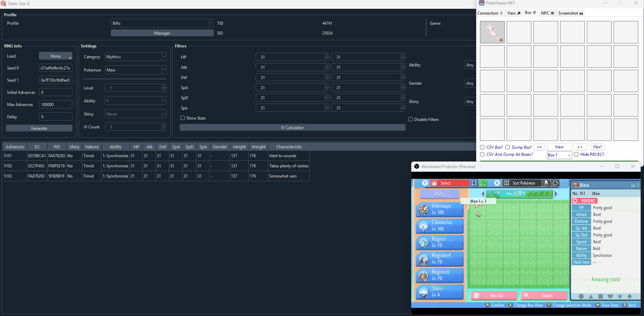Enable the Show Stats checkbox
The width and height of the screenshot is (644, 316).
(x=183, y=118)
